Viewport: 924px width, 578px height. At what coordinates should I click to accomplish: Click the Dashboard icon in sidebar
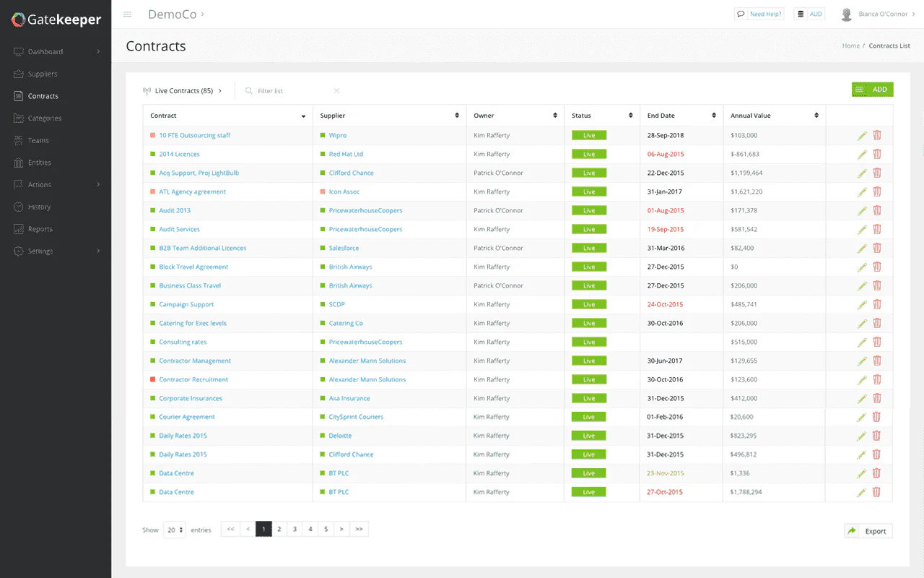(x=19, y=51)
